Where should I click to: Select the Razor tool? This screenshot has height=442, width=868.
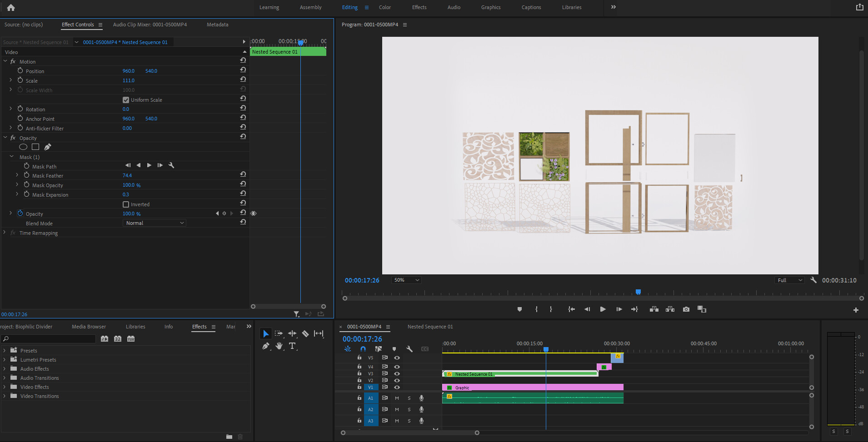pyautogui.click(x=305, y=334)
